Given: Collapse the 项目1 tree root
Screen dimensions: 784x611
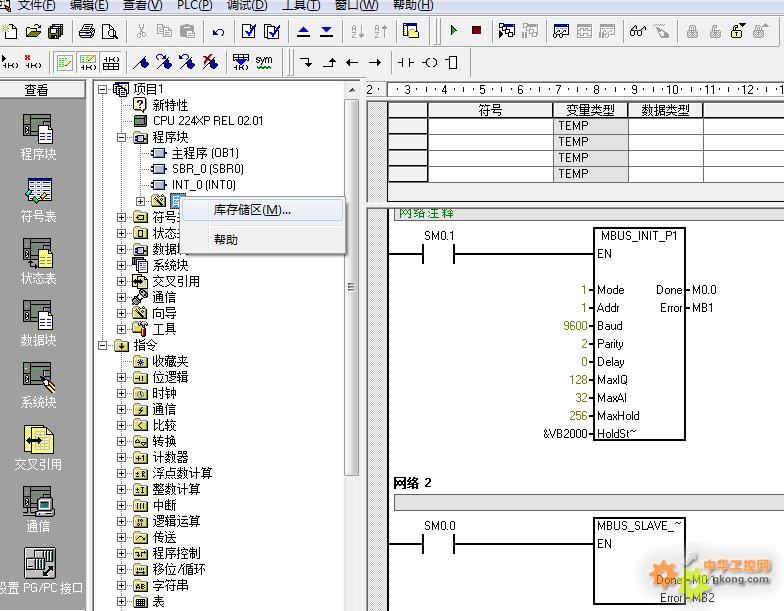Looking at the screenshot, I should [102, 90].
